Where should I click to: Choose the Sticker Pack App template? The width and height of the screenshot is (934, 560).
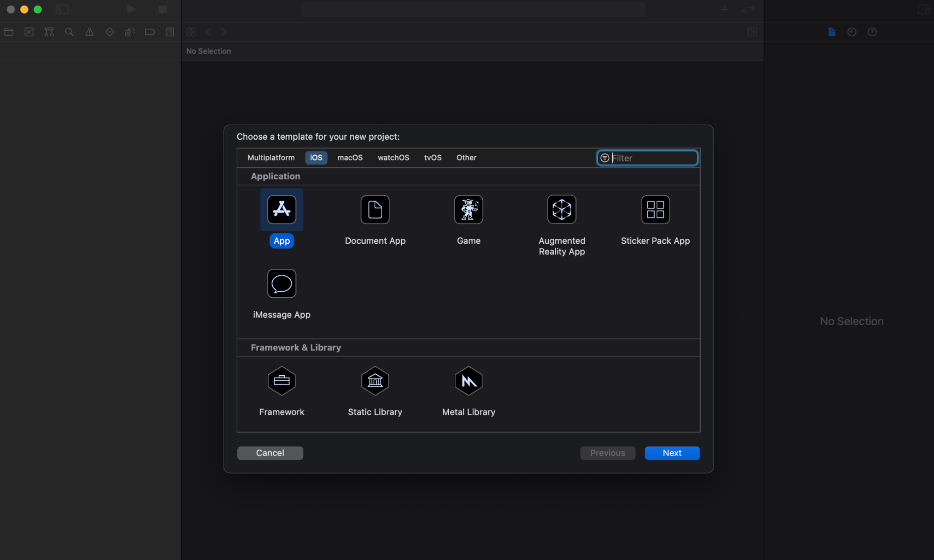655,210
